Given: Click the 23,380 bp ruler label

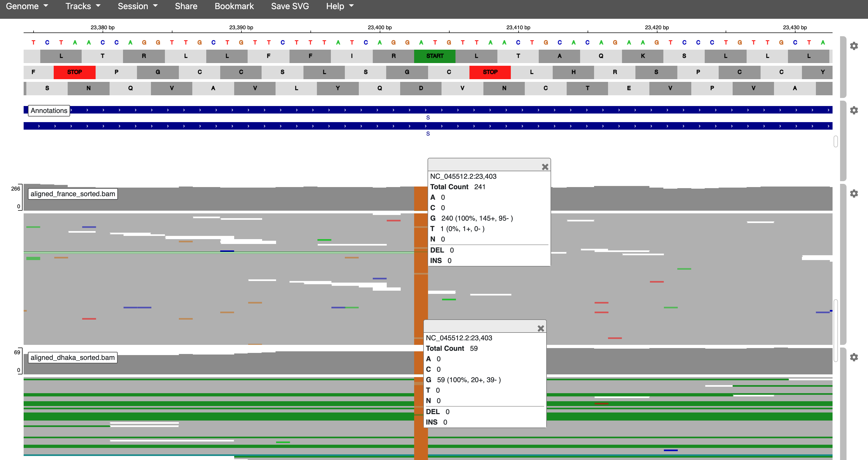Looking at the screenshot, I should click(102, 28).
